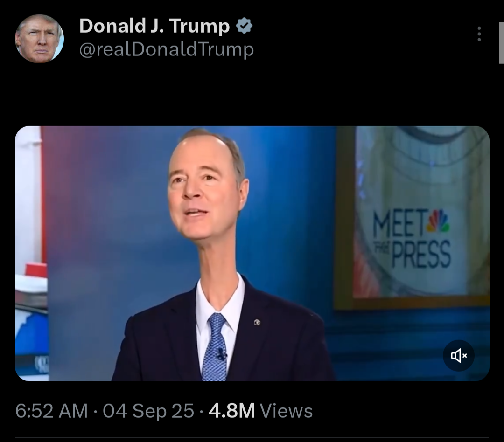Click the clip-on microphone on the blue tie
Viewport: 504px width, 442px height.
221,354
